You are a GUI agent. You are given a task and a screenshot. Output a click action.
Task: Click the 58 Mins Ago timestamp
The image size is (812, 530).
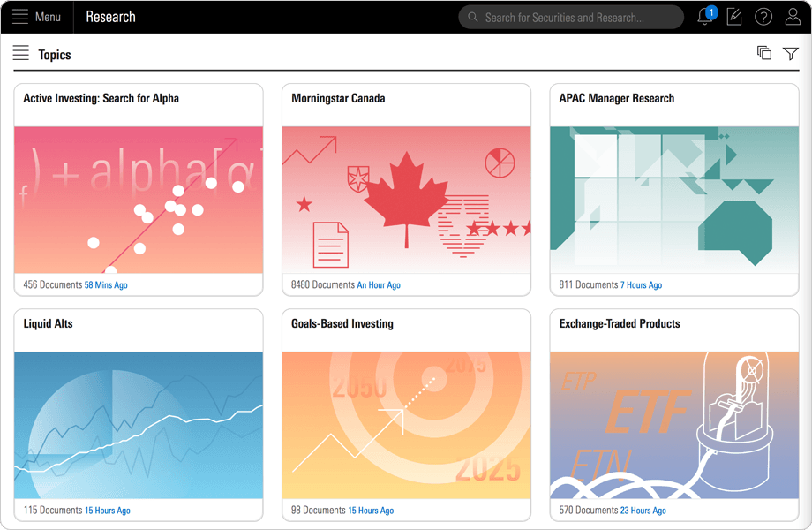coord(106,285)
